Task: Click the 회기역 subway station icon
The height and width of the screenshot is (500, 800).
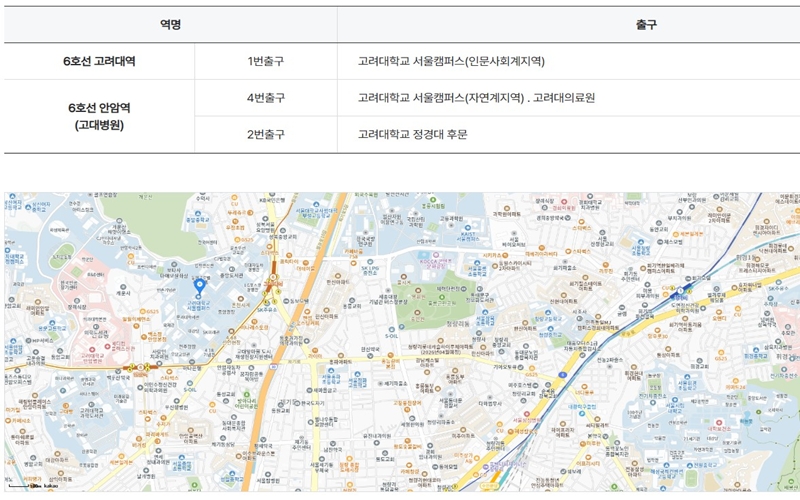Action: click(x=680, y=292)
